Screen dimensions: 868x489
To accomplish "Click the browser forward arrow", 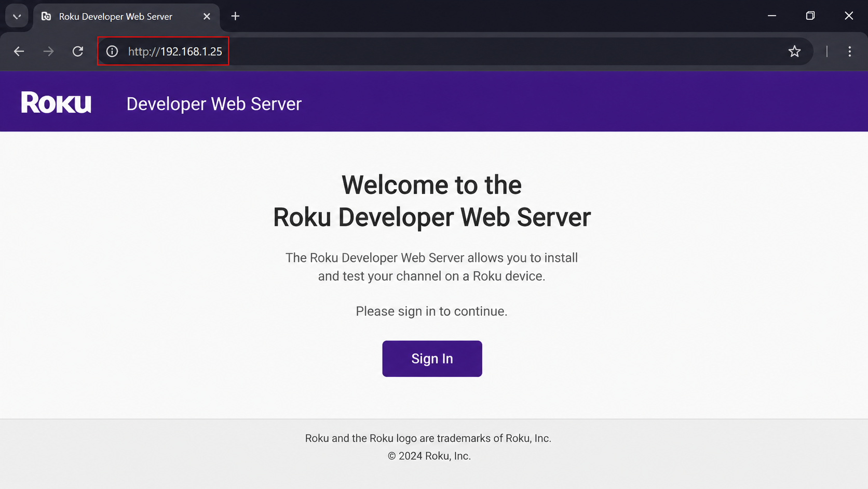I will pos(48,51).
